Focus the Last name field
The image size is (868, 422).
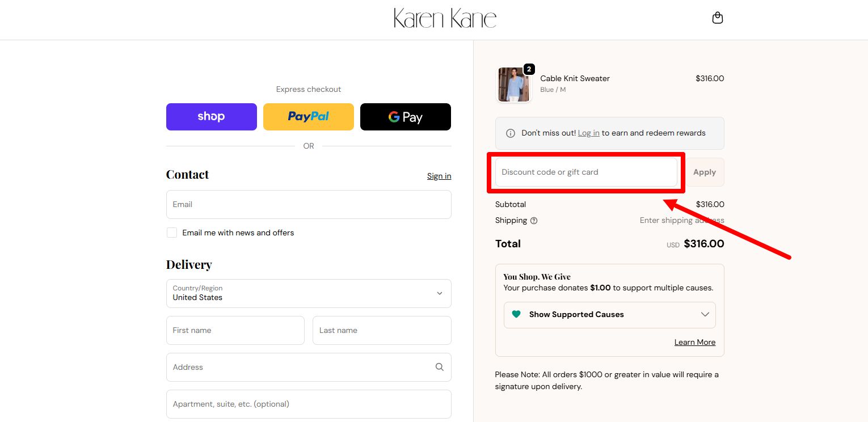(x=382, y=330)
